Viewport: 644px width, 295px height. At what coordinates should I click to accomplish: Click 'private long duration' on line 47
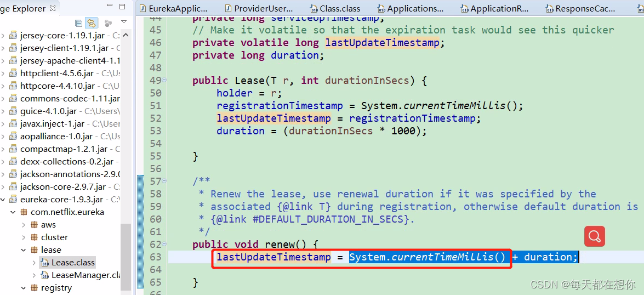[255, 55]
